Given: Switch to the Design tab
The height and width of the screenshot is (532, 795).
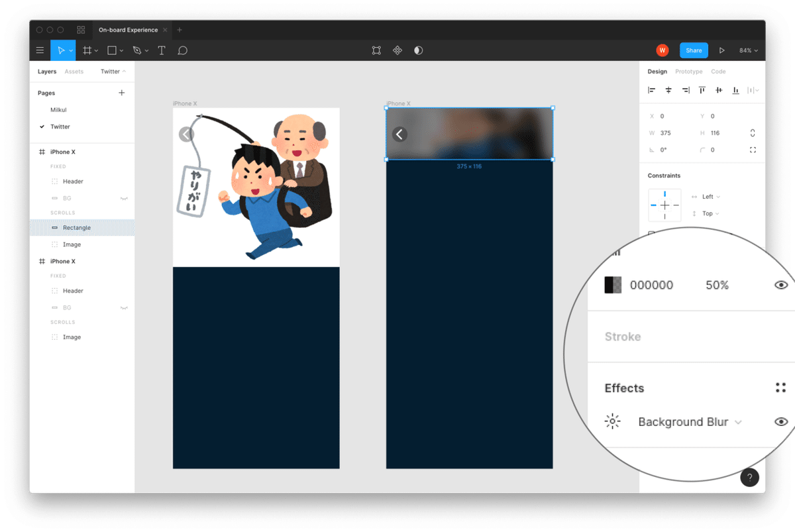Looking at the screenshot, I should tap(657, 72).
